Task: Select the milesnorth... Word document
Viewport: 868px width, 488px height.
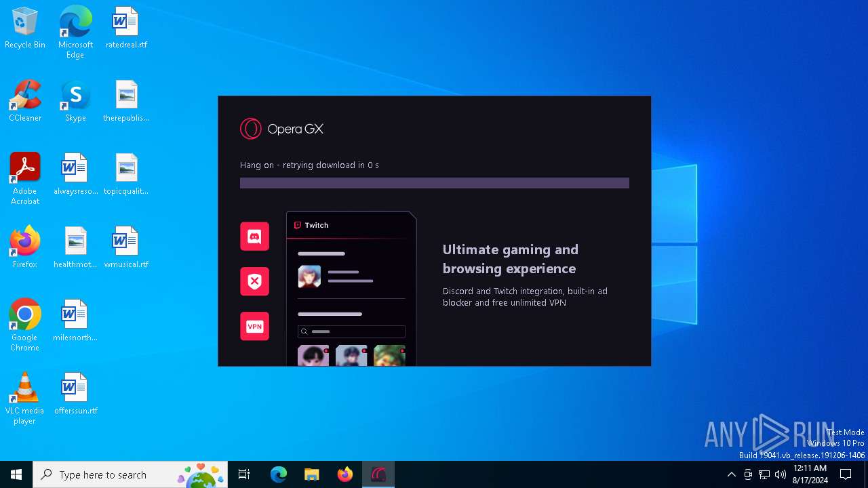Action: [x=75, y=321]
